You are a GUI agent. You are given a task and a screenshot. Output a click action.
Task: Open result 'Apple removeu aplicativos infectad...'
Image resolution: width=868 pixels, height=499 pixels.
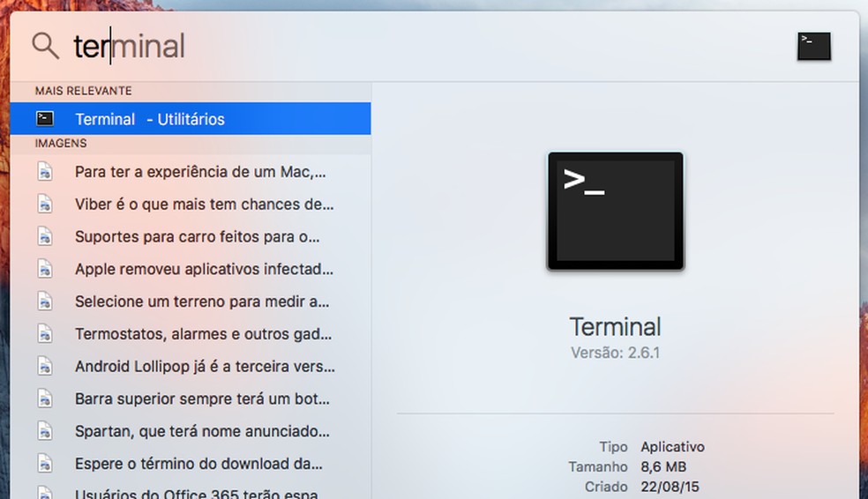(x=191, y=269)
